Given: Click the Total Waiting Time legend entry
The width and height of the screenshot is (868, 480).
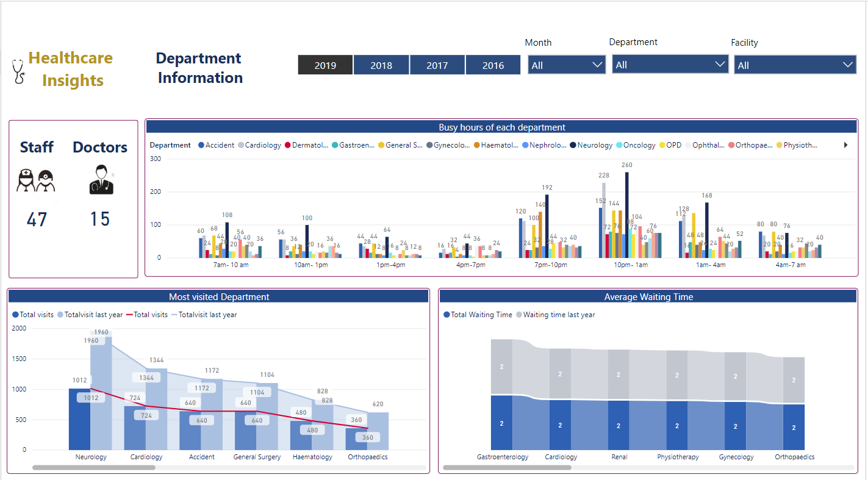Looking at the screenshot, I should (478, 315).
